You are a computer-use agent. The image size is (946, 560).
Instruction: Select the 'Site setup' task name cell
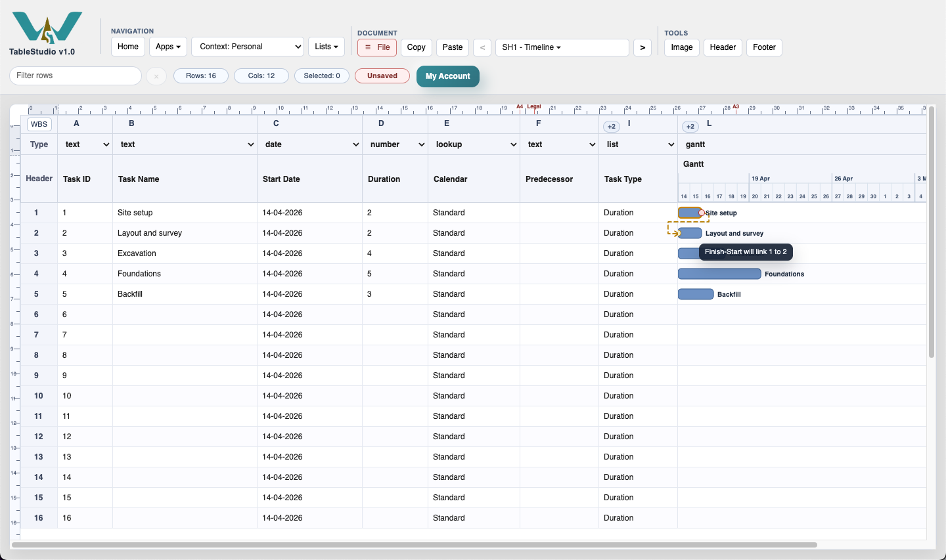(185, 213)
